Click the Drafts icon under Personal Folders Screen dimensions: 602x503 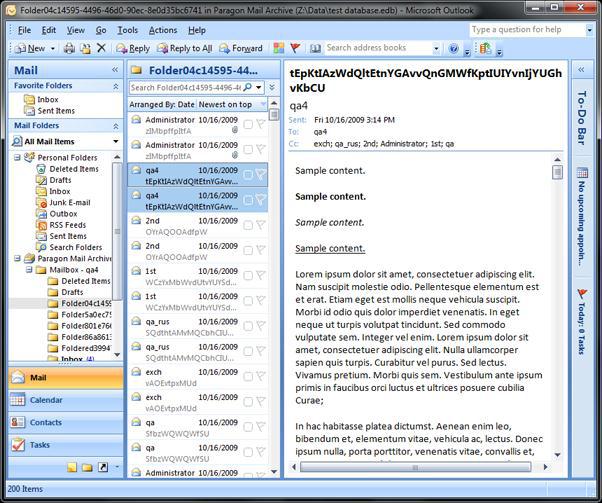41,180
